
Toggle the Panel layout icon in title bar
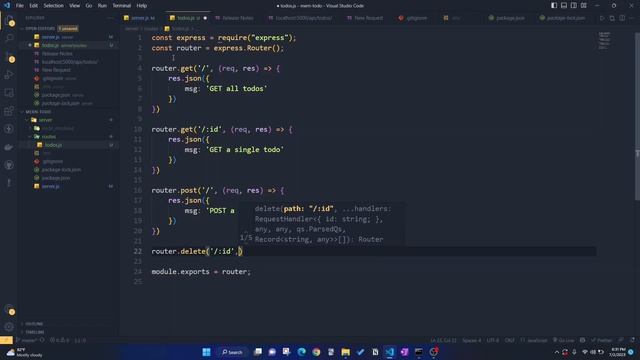coord(564,6)
